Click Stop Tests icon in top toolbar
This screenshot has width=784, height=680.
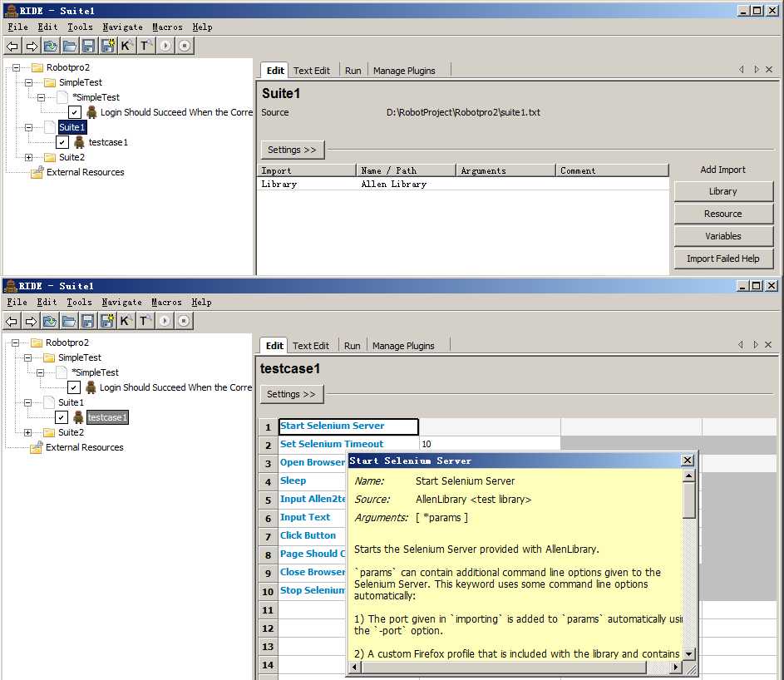tap(185, 46)
